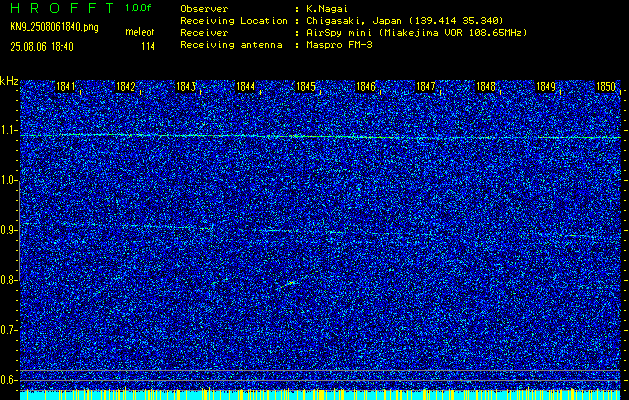Click the Receiving Location label

(234, 21)
